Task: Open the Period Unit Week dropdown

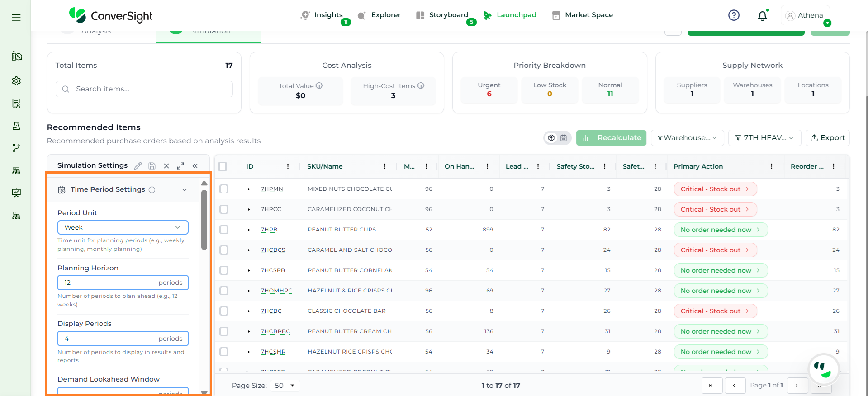Action: 123,227
